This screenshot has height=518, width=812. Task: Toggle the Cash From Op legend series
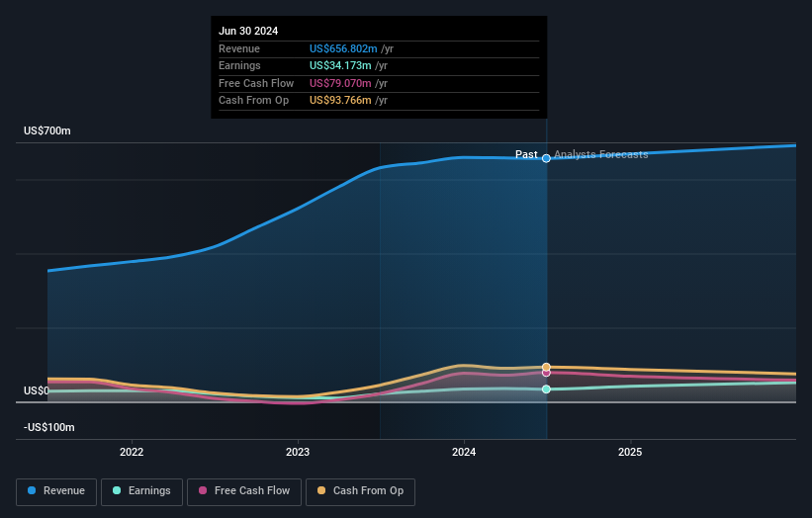[360, 491]
